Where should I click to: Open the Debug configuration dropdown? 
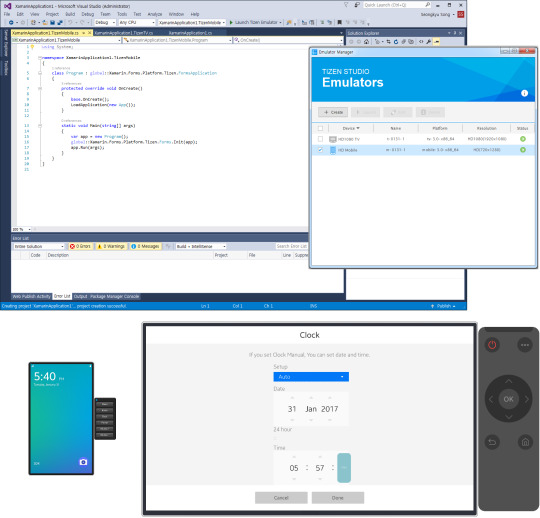coord(105,22)
